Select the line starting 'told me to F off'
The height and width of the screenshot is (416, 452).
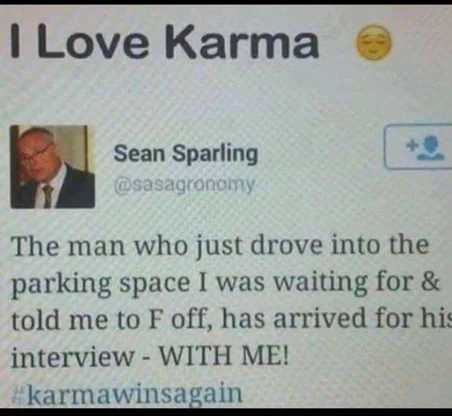(232, 319)
